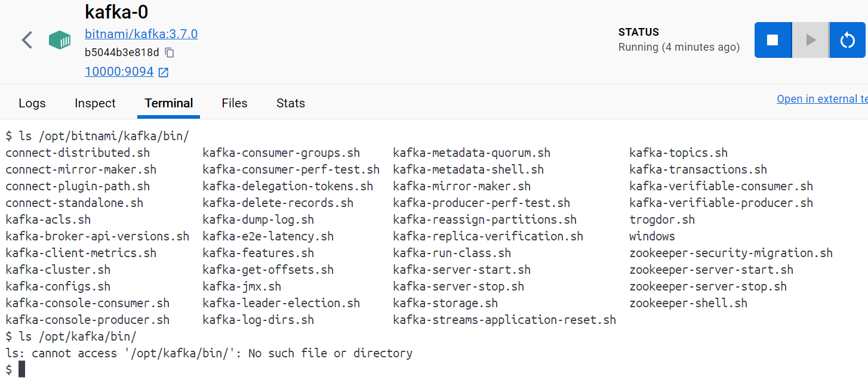Click the disabled start play button

click(x=810, y=40)
